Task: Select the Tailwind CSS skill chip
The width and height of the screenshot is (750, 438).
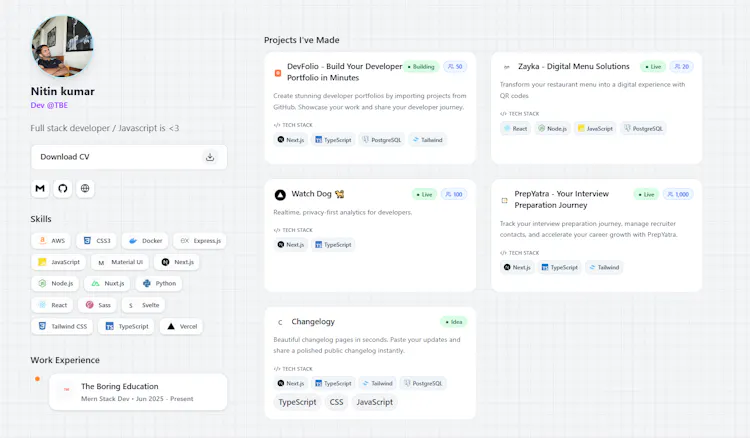Action: [x=62, y=326]
